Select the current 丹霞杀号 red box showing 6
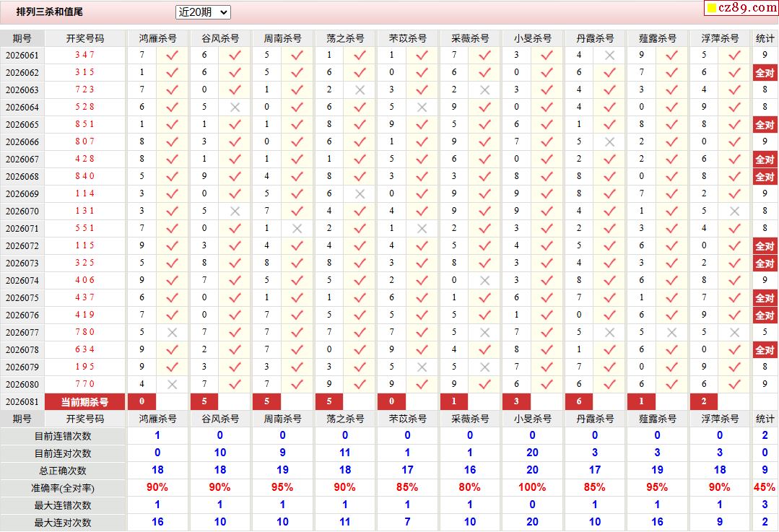 579,401
